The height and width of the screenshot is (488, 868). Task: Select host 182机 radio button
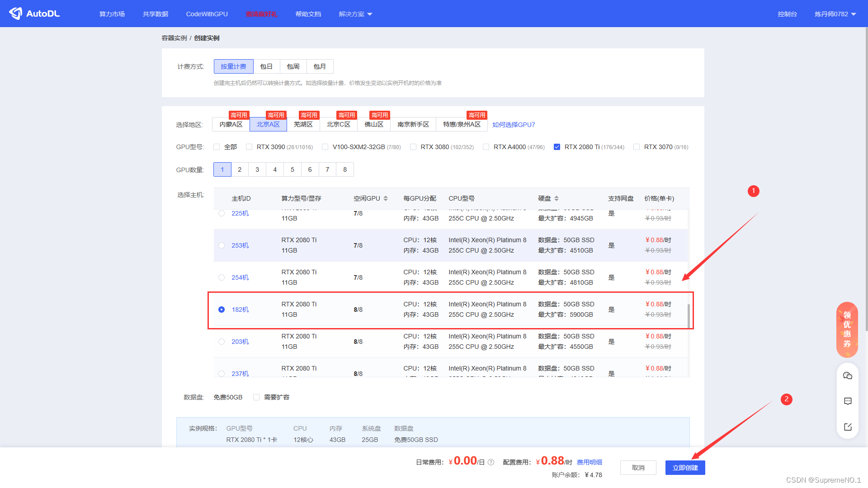coord(222,310)
